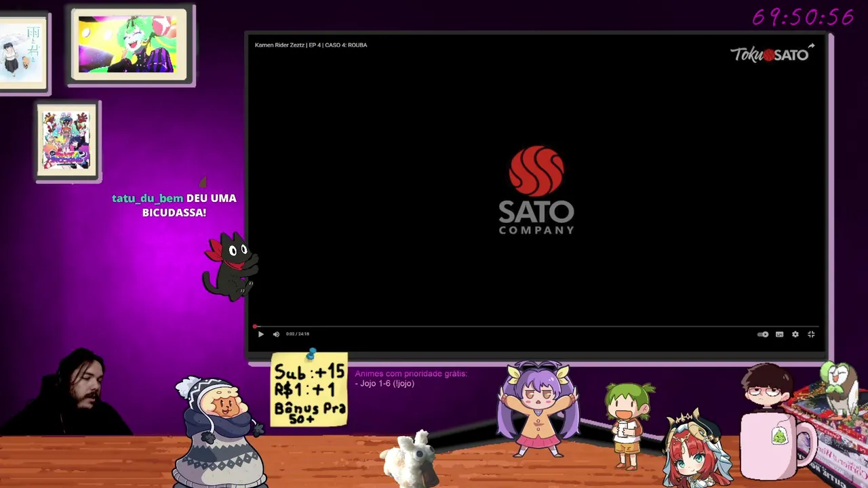This screenshot has width=868, height=488.
Task: Click the green-haired Yotsuba chibi character
Action: (x=630, y=425)
